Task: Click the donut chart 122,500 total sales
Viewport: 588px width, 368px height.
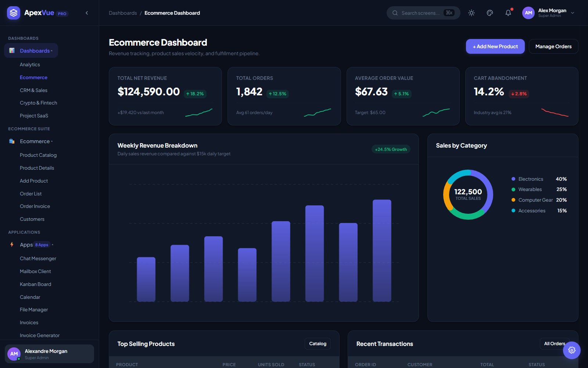Action: 468,194
